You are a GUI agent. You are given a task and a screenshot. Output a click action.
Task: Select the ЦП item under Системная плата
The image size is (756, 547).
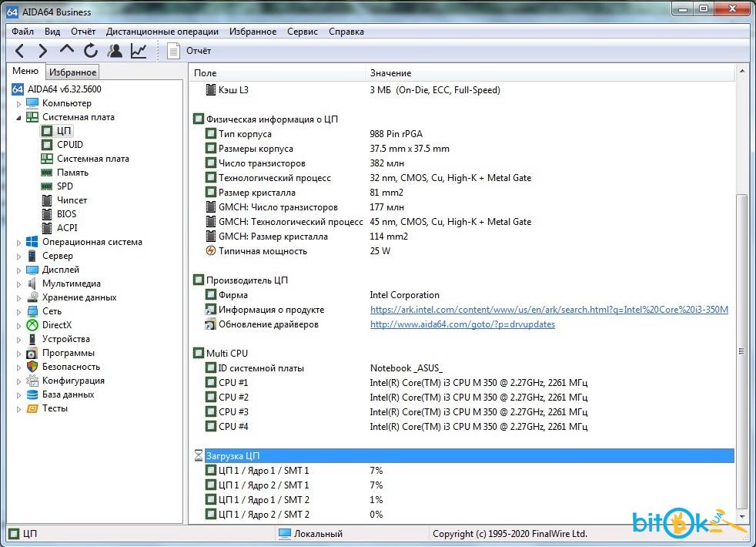coord(64,131)
